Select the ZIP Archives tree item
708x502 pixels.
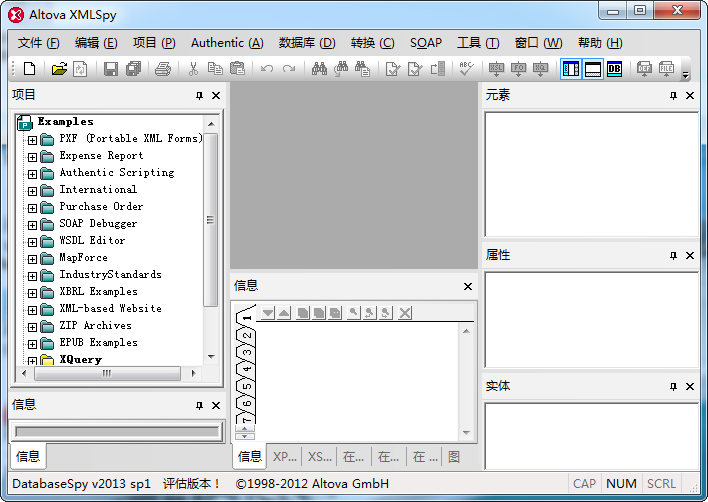(x=95, y=325)
